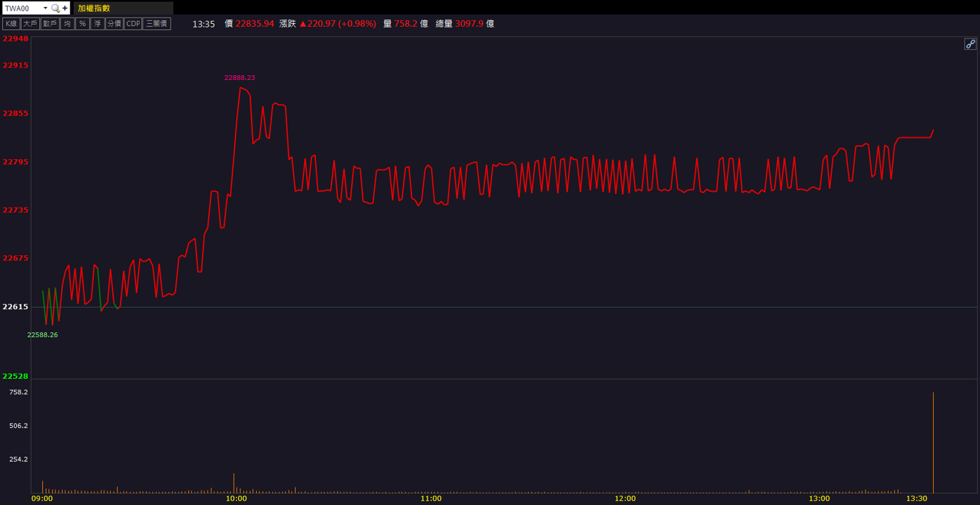This screenshot has height=505, width=980.
Task: Toggle CDP lines on the chart
Action: (x=133, y=24)
